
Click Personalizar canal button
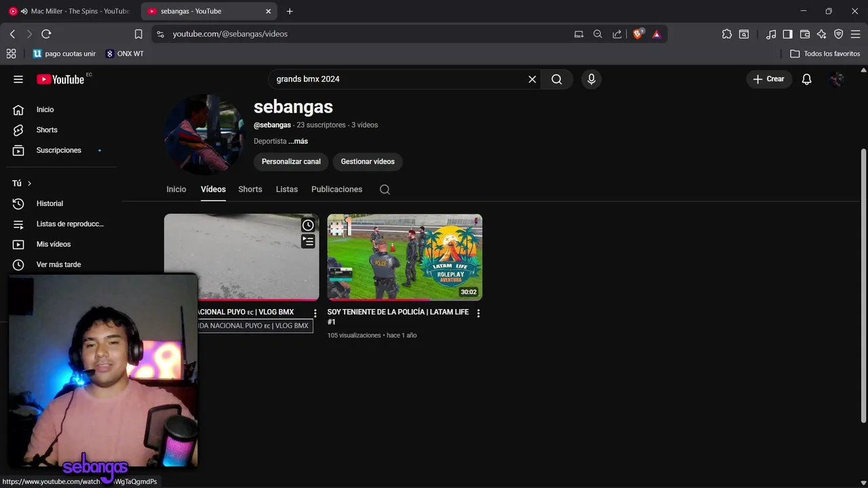coord(291,162)
